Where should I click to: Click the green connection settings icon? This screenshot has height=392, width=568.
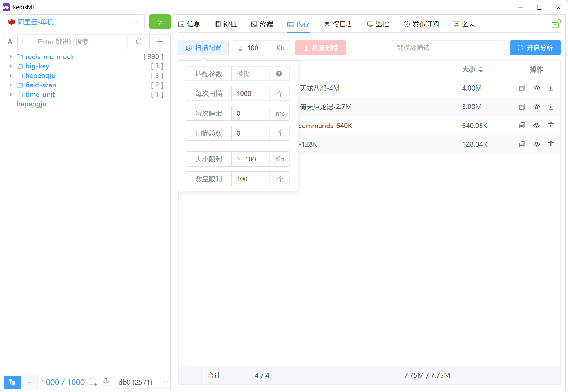point(160,22)
